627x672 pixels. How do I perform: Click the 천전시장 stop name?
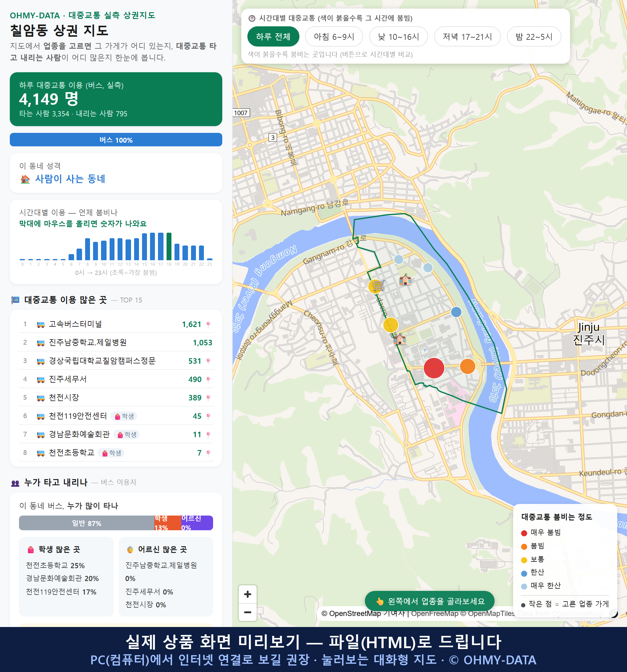click(64, 397)
